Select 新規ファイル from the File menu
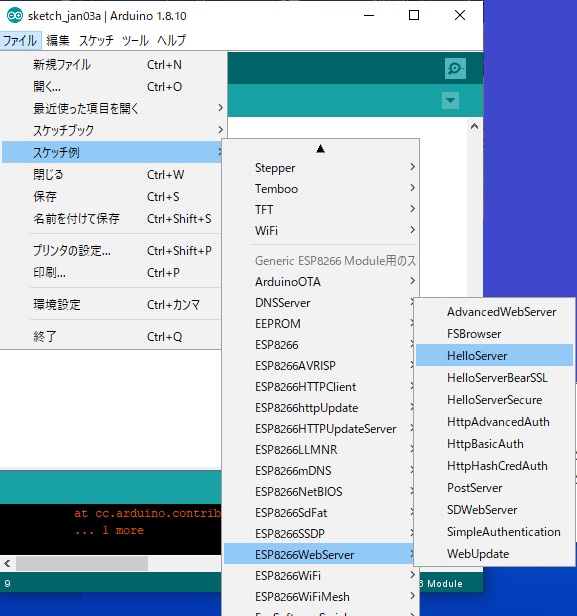The image size is (577, 616). 114,65
